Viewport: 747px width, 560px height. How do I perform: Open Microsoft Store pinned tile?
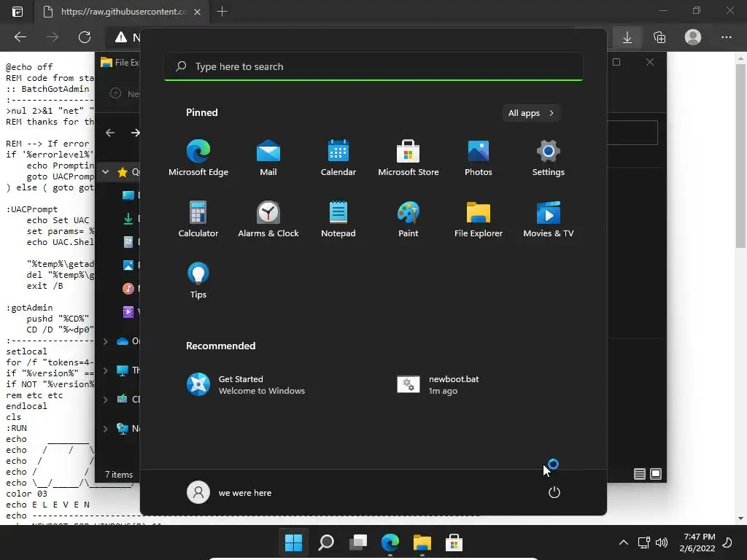click(x=409, y=158)
